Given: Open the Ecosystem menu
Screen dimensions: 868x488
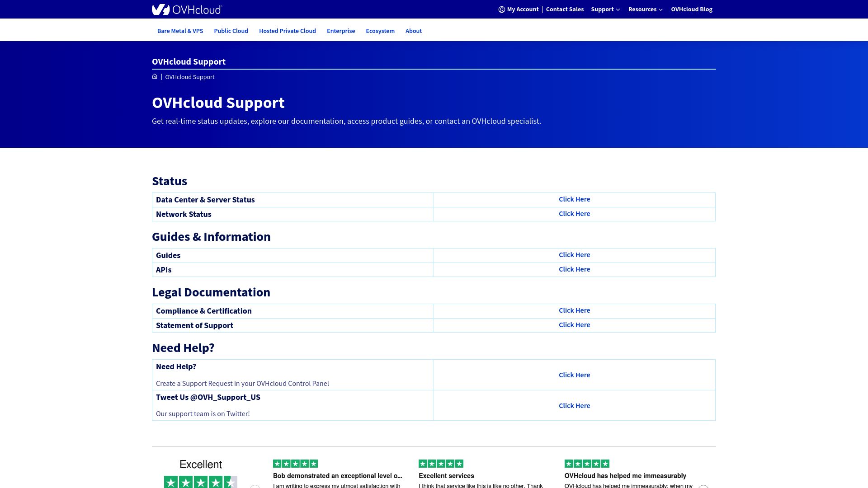Looking at the screenshot, I should coord(380,31).
